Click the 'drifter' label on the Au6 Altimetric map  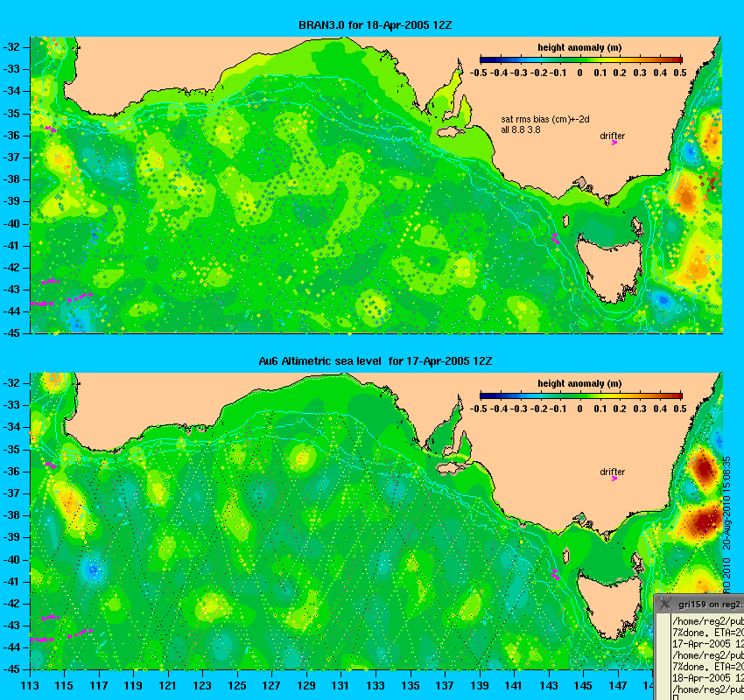tap(612, 472)
